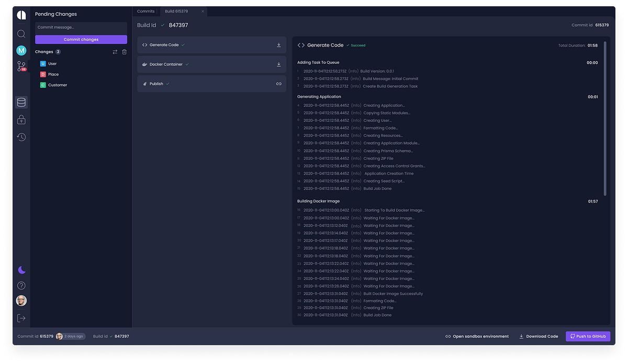Discard changes using the trash icon
This screenshot has width=628, height=364.
(x=124, y=52)
